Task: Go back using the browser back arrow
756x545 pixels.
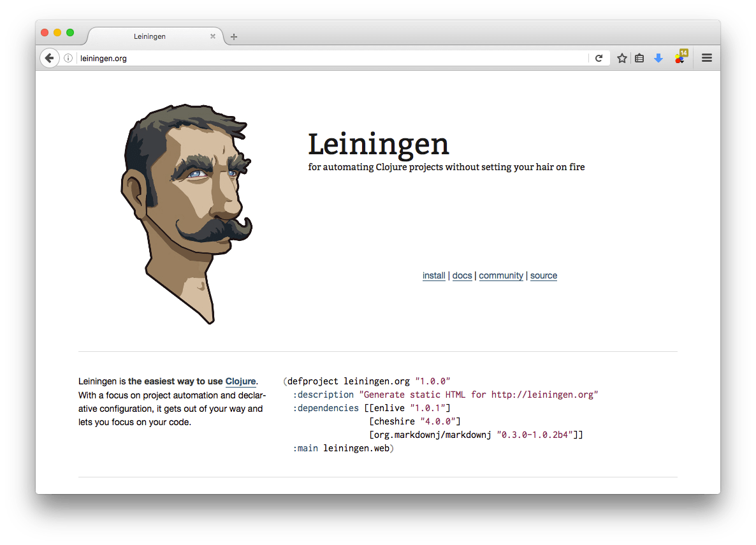Action: coord(49,59)
